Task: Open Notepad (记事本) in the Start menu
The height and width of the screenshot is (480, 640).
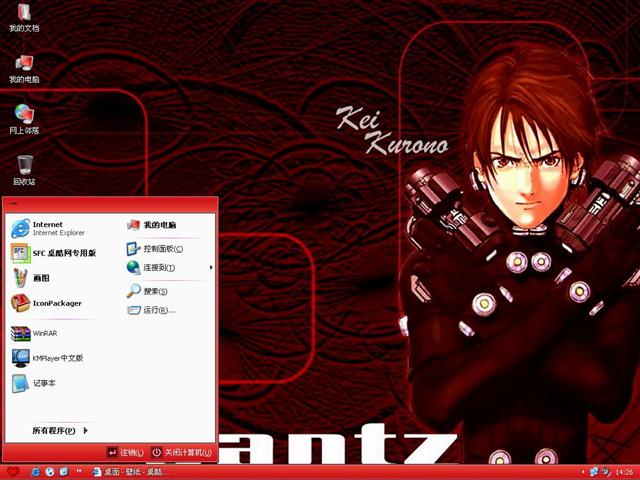Action: [x=44, y=383]
